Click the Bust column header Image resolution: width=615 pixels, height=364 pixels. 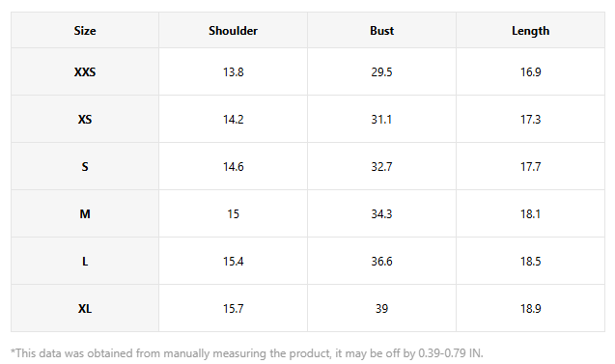coord(381,31)
